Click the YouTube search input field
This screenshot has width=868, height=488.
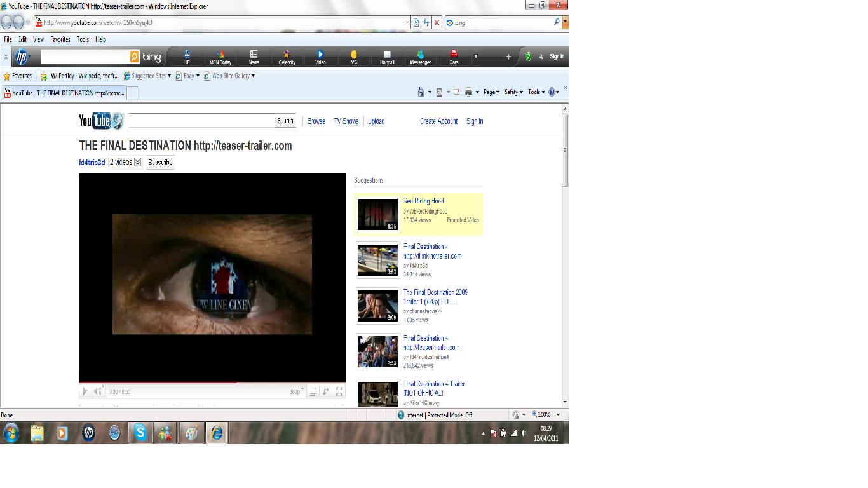201,121
